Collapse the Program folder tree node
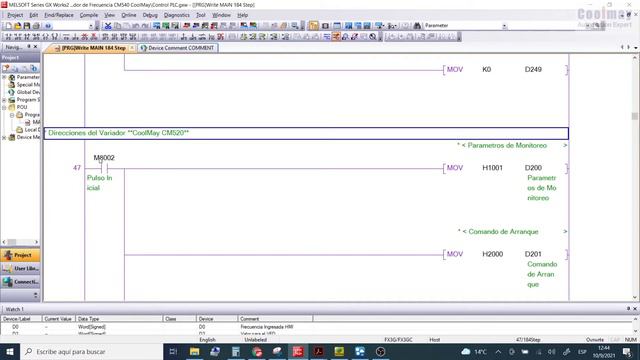This screenshot has height=360, width=640. [12, 115]
